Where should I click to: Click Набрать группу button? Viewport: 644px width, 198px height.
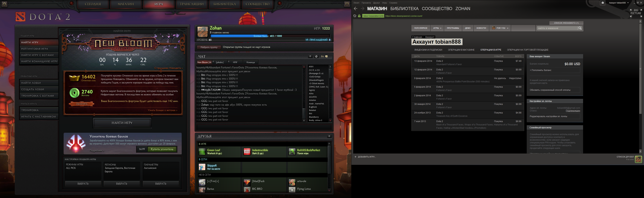(x=209, y=47)
